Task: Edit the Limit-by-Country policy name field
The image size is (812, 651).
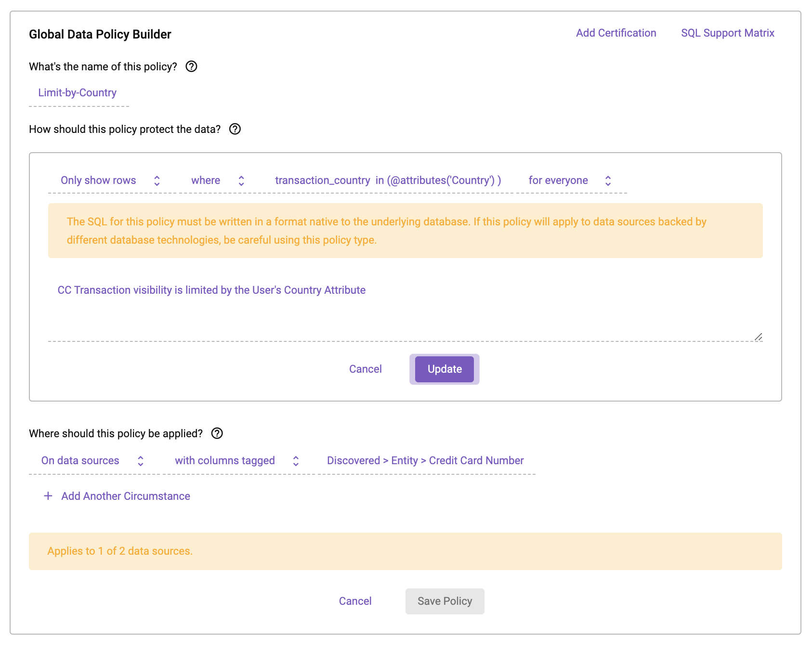Action: [x=79, y=93]
